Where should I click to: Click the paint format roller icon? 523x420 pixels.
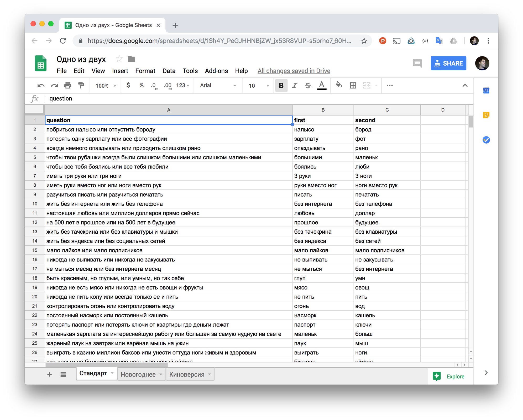click(81, 85)
